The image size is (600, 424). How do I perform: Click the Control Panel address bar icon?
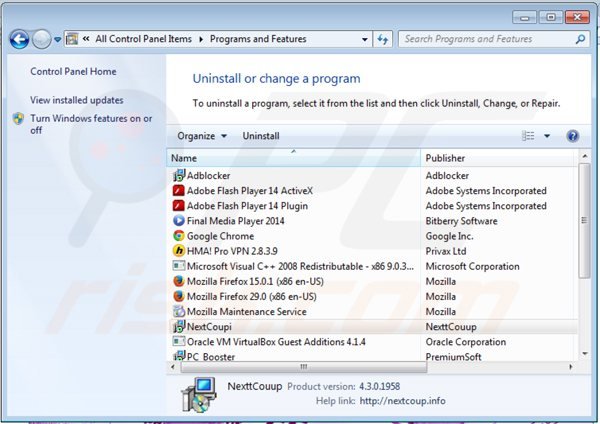click(x=72, y=39)
